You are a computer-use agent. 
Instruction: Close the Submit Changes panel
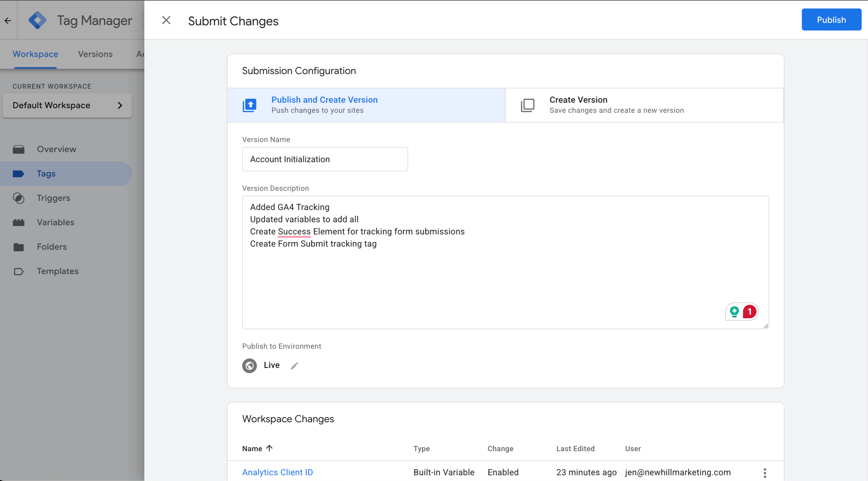click(166, 20)
